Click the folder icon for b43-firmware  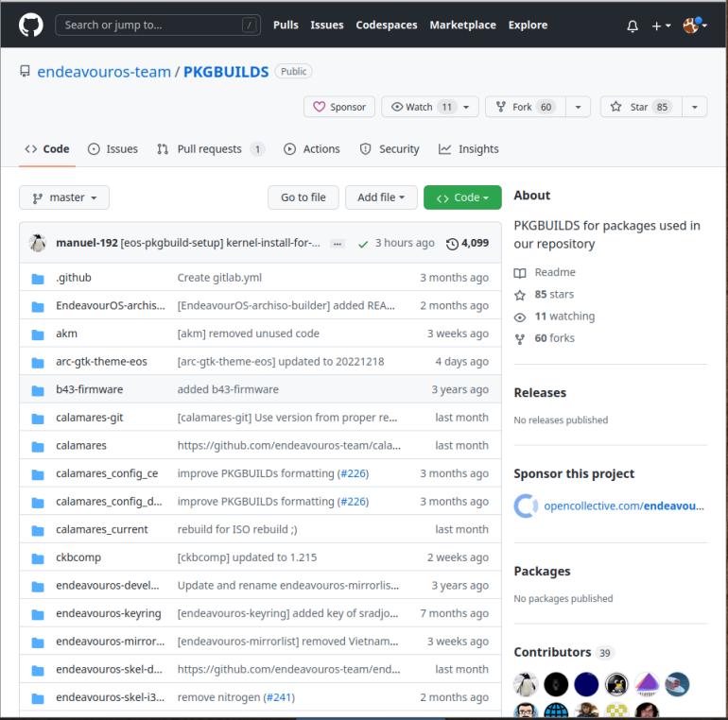click(x=38, y=390)
